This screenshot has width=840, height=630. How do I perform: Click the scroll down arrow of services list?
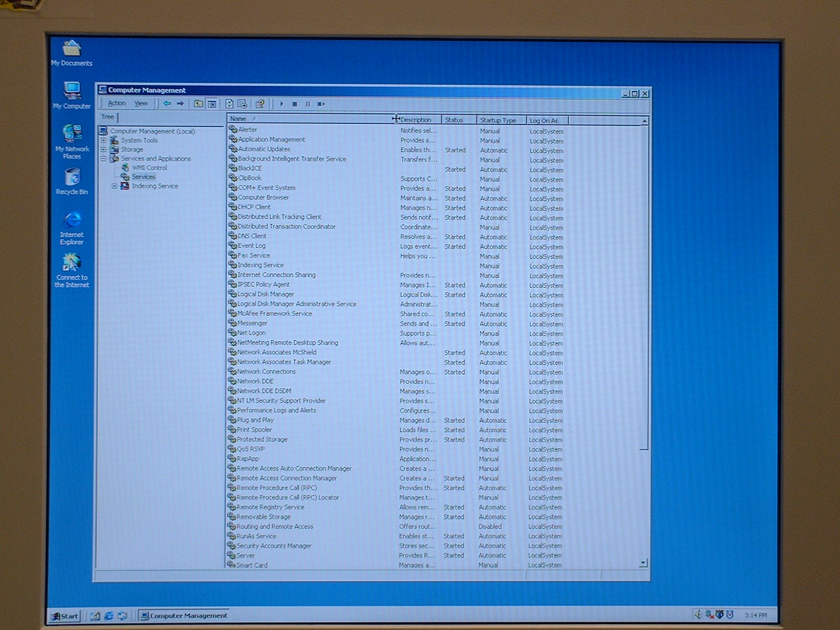(x=643, y=563)
